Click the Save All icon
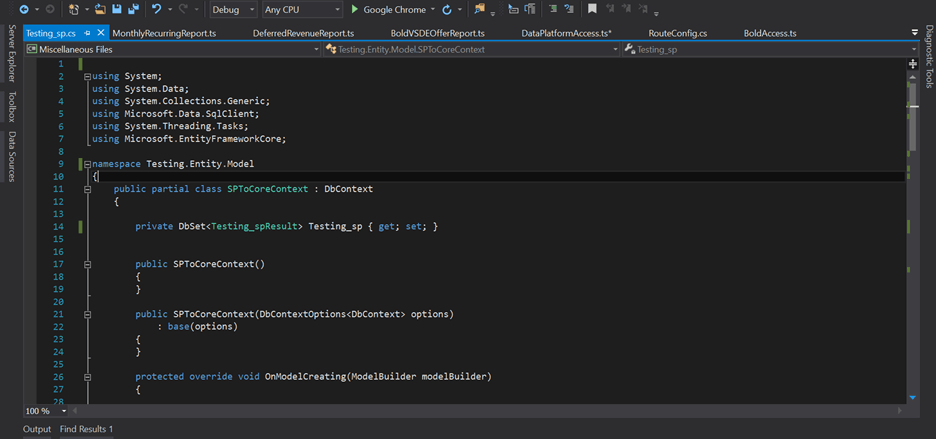Image resolution: width=936 pixels, height=439 pixels. 133,9
